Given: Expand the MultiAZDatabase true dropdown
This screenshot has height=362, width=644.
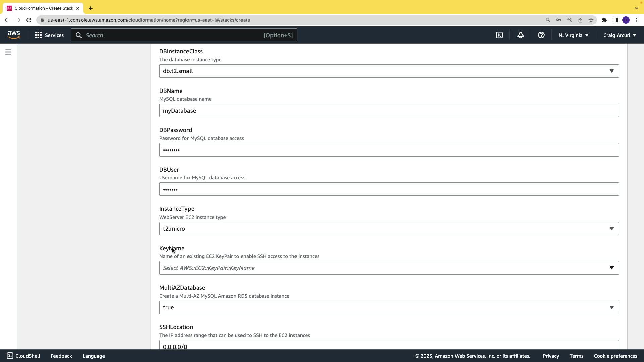Looking at the screenshot, I should click(x=389, y=307).
